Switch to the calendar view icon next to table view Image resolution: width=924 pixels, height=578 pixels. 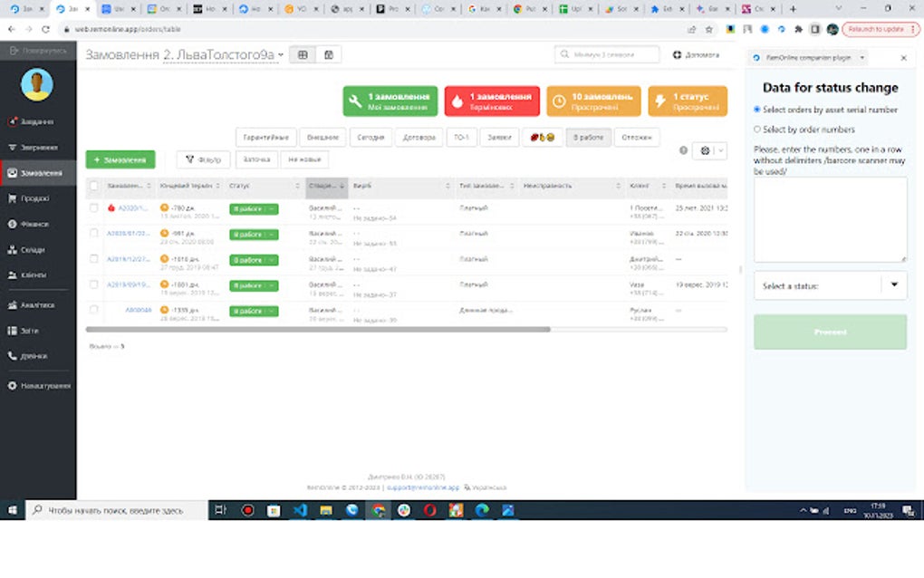pos(328,53)
